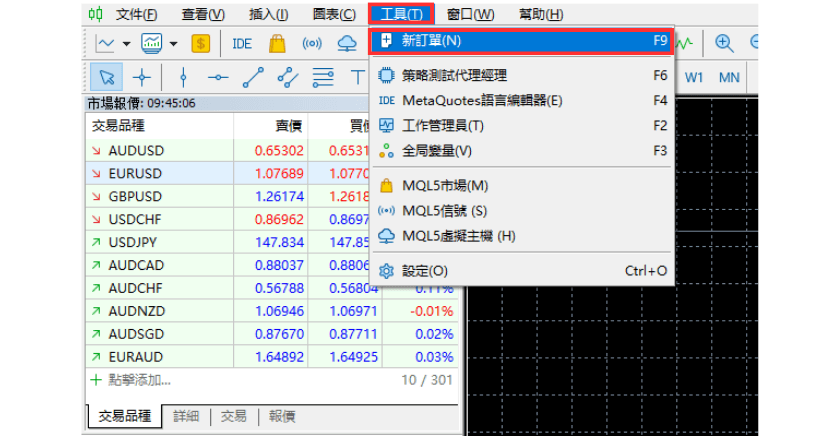Screen dimensions: 840x436
Task: Expand the chart template dropdown arrow
Action: pyautogui.click(x=173, y=43)
